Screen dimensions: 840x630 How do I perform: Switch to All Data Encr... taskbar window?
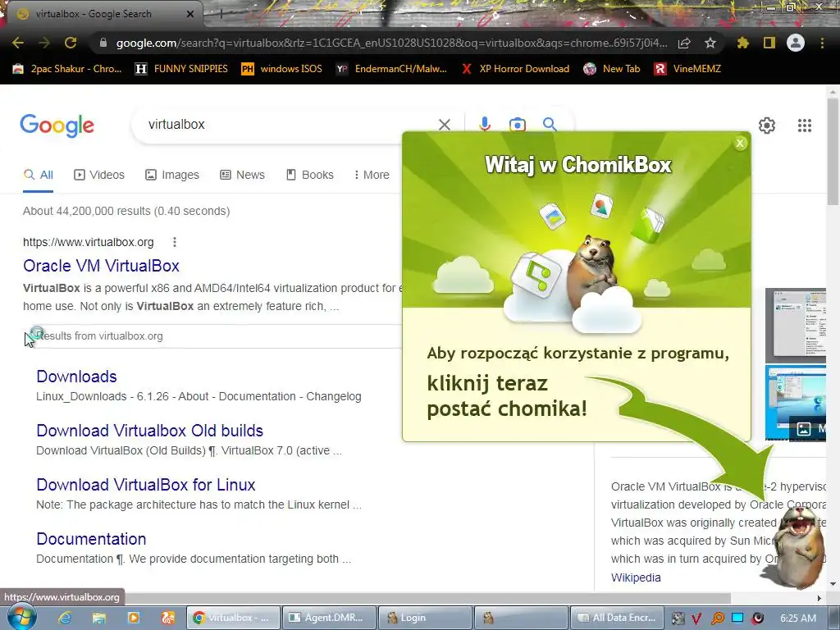tap(617, 618)
